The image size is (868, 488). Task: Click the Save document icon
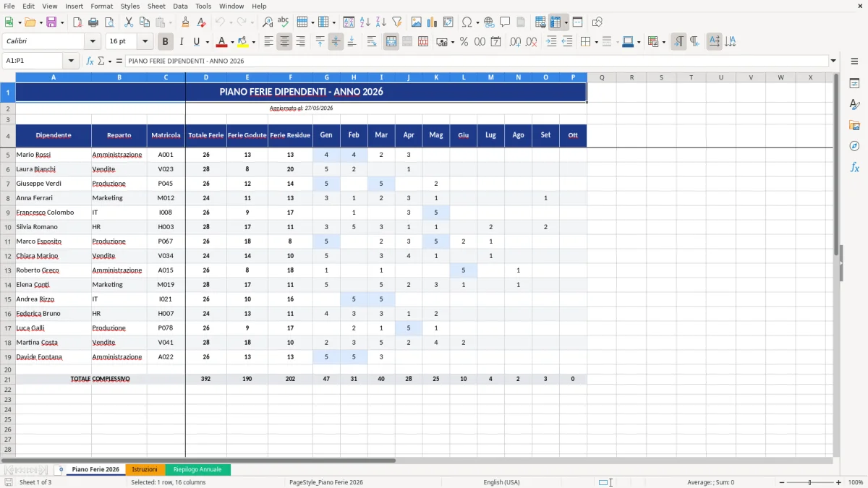coord(51,22)
